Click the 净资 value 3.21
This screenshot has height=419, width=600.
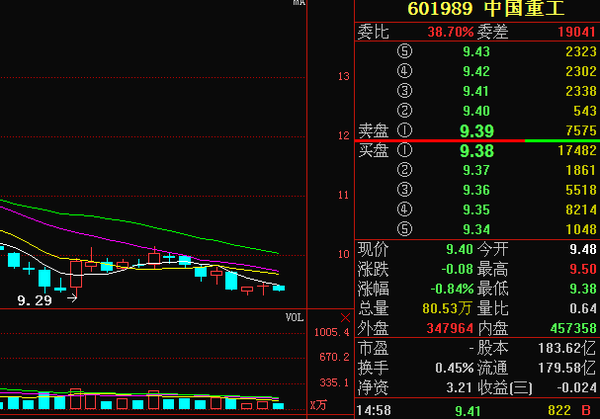459,388
